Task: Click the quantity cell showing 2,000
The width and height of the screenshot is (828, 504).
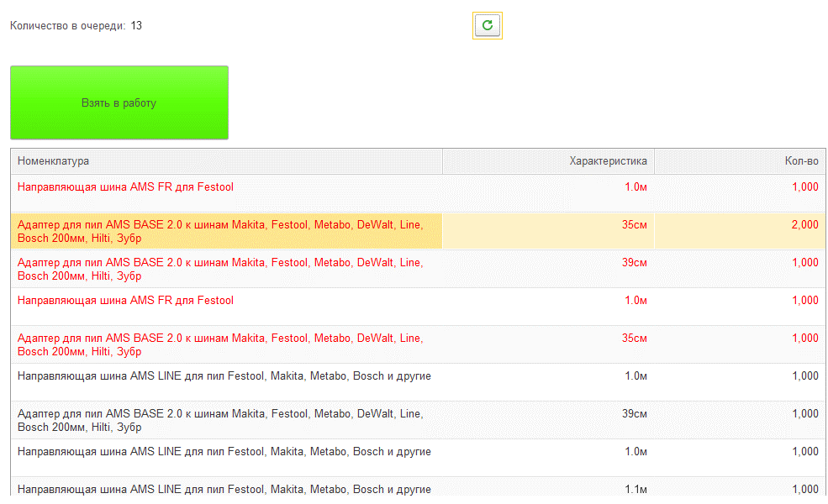Action: (804, 225)
